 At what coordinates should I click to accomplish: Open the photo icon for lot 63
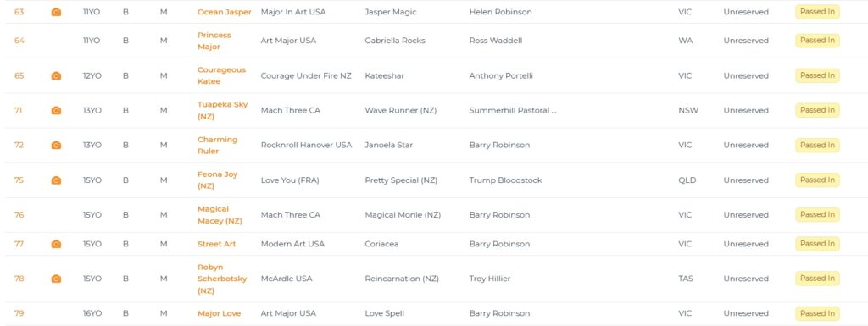tap(56, 12)
